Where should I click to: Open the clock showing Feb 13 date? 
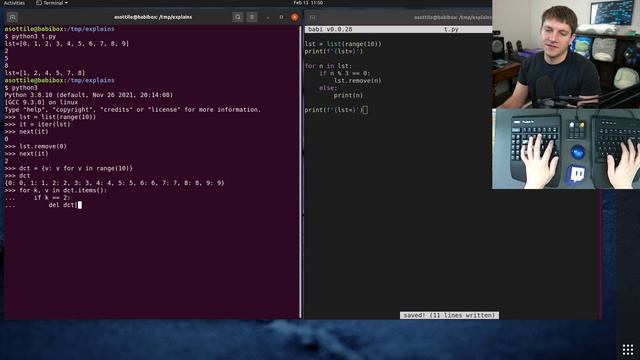[308, 3]
